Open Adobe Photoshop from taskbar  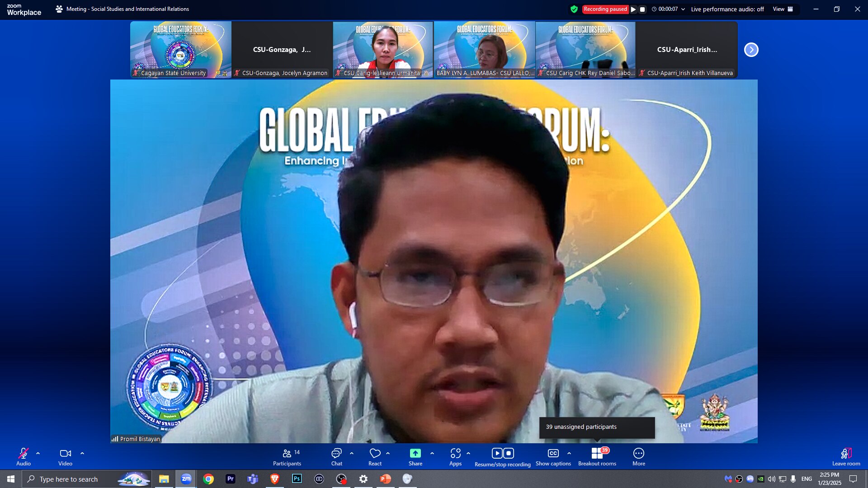click(297, 479)
